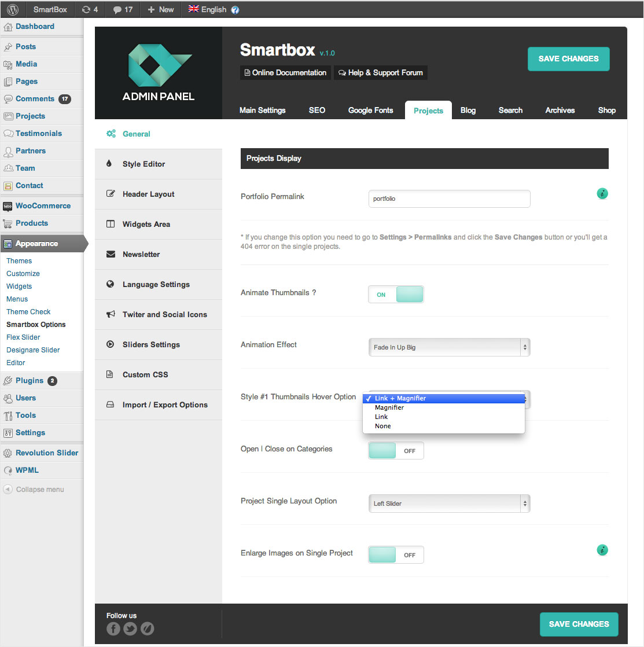
Task: Open the Style Editor section
Action: tap(143, 164)
